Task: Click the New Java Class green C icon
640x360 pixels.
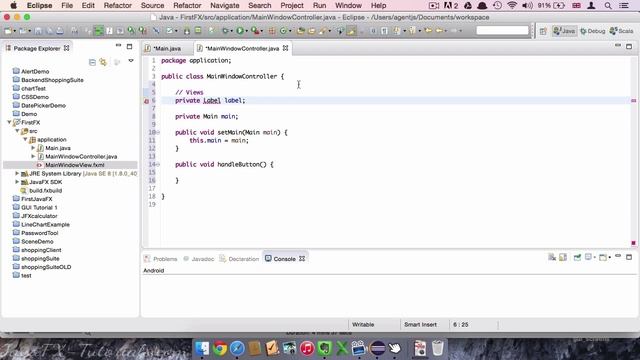Action: (282, 31)
